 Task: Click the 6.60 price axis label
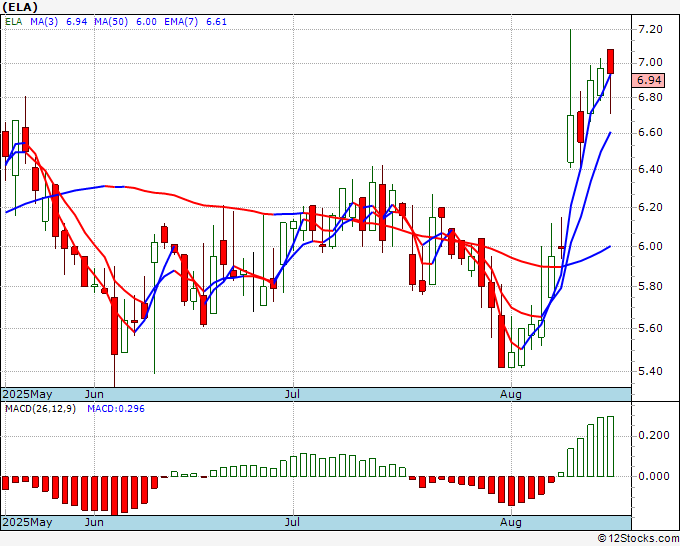point(650,132)
